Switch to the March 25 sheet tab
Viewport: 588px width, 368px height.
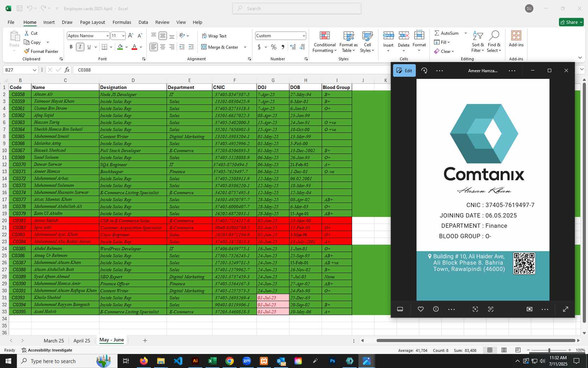coord(54,341)
